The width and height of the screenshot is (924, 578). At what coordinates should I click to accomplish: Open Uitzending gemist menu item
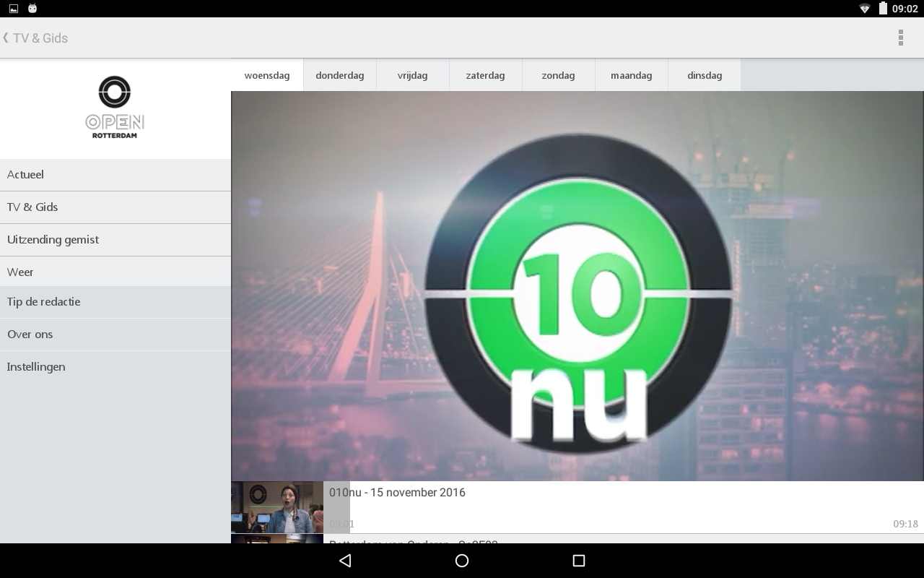click(115, 240)
